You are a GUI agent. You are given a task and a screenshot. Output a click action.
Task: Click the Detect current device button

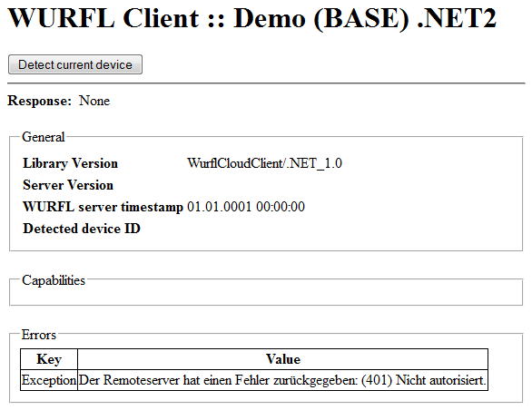[75, 64]
